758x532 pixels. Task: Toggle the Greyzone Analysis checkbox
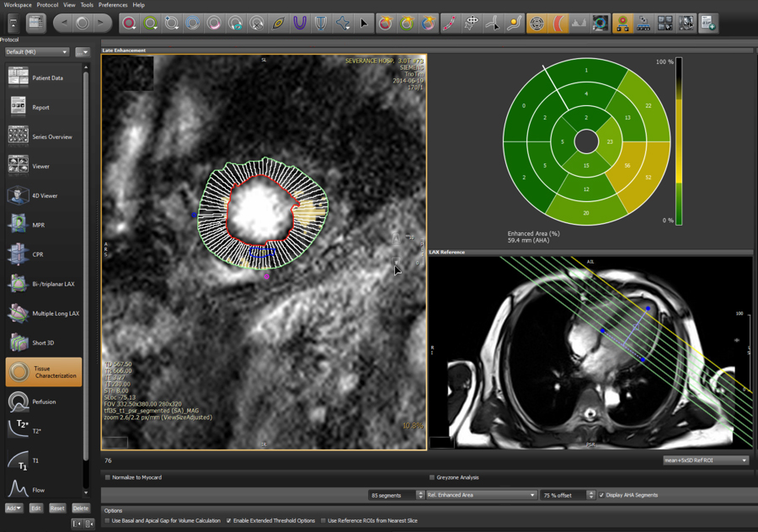coord(432,477)
